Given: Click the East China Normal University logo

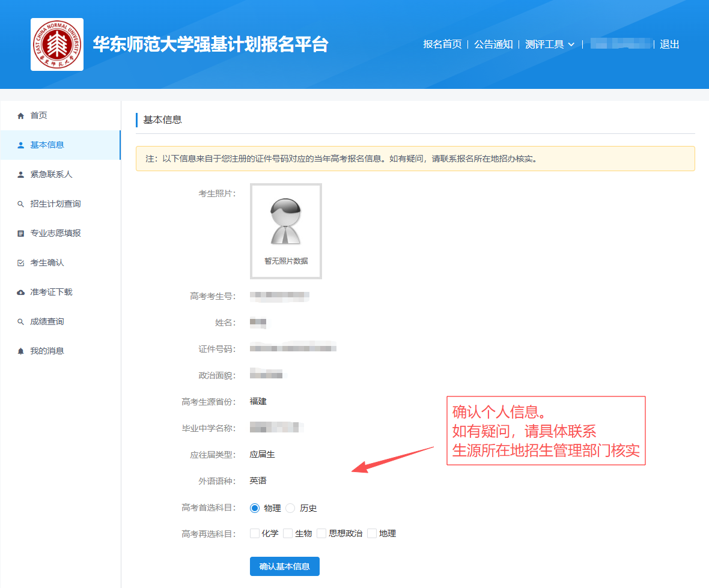Looking at the screenshot, I should point(57,44).
